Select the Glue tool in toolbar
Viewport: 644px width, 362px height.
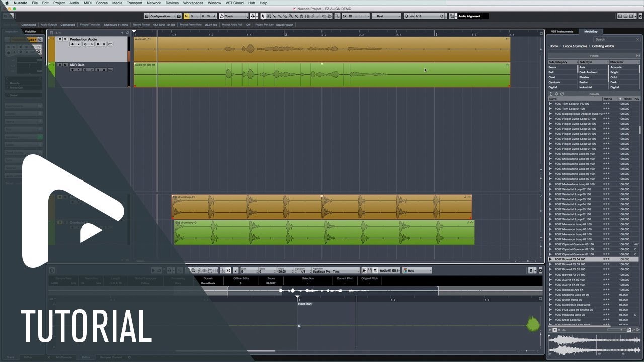[279, 16]
